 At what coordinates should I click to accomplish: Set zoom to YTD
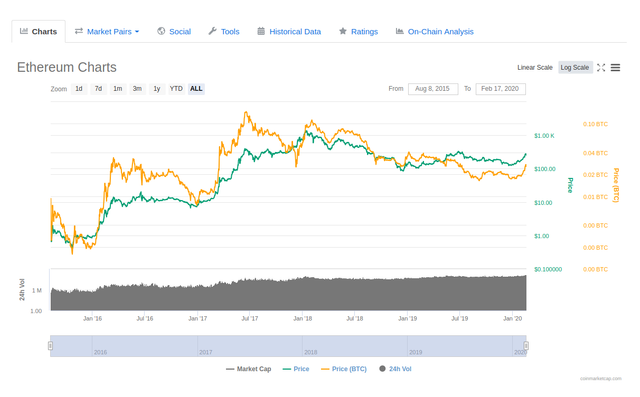176,89
